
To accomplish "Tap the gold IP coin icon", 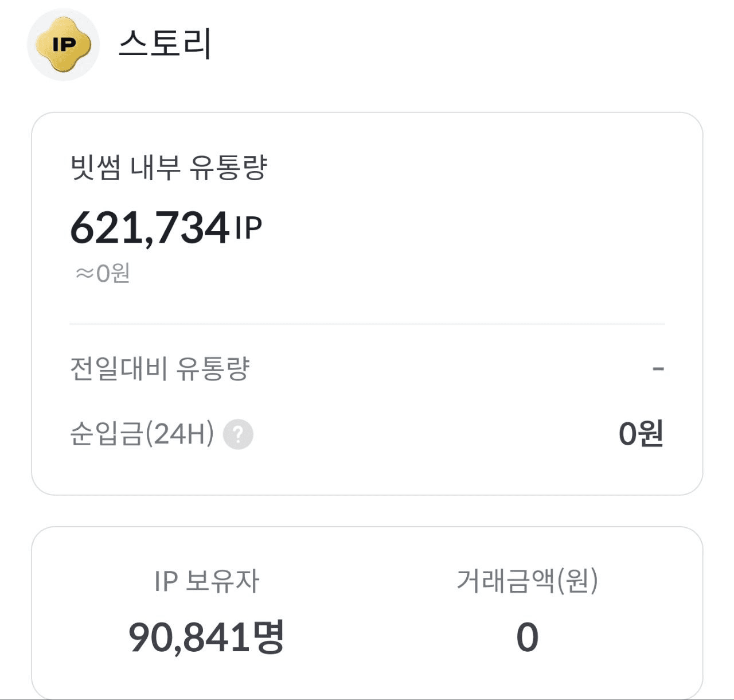I will point(63,45).
